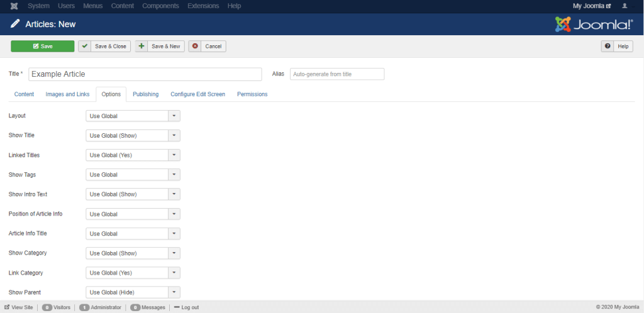Click the Log out dash icon
Image resolution: width=644 pixels, height=313 pixels.
(177, 307)
